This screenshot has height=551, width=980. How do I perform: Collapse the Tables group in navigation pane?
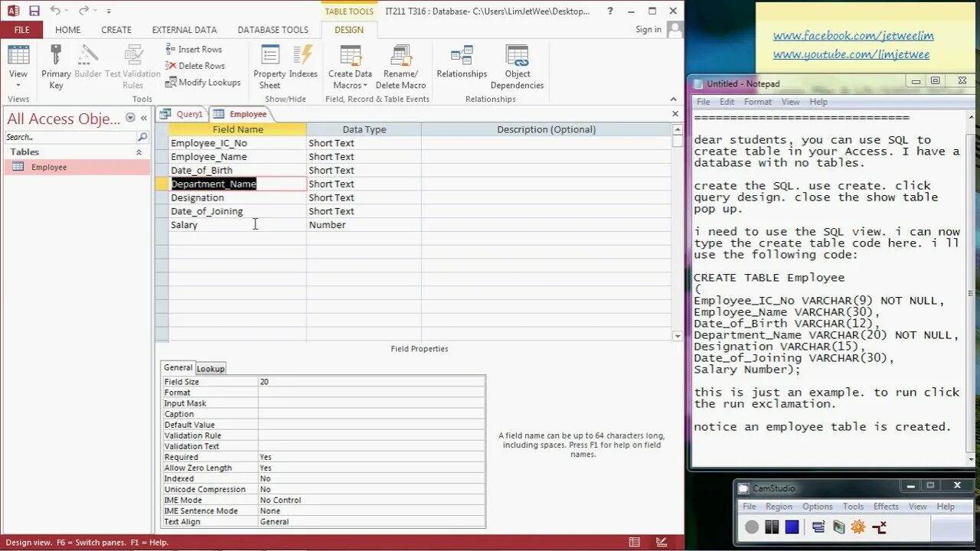click(139, 152)
